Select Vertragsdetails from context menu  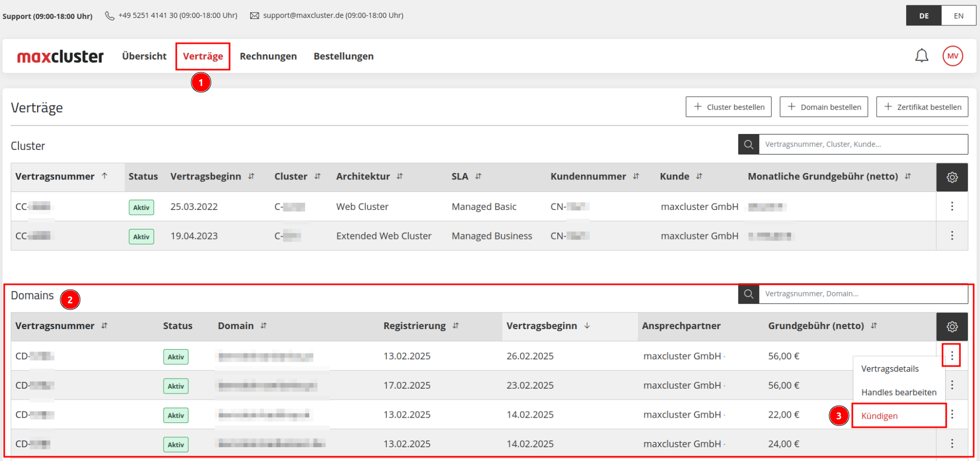tap(890, 369)
